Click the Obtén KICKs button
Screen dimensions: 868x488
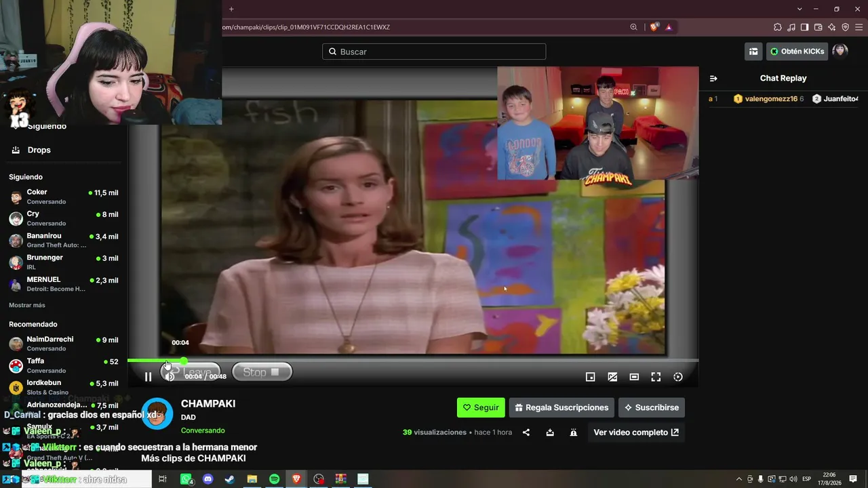tap(797, 52)
